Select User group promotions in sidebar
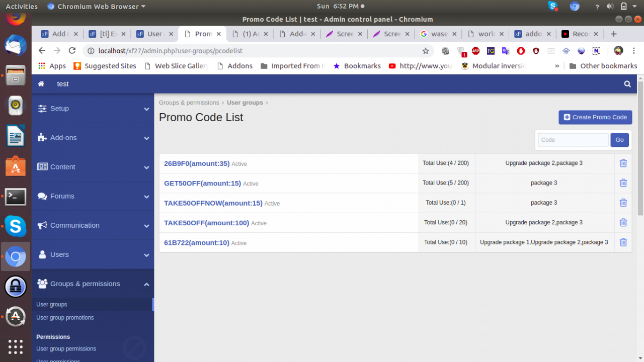644x362 pixels. [65, 318]
